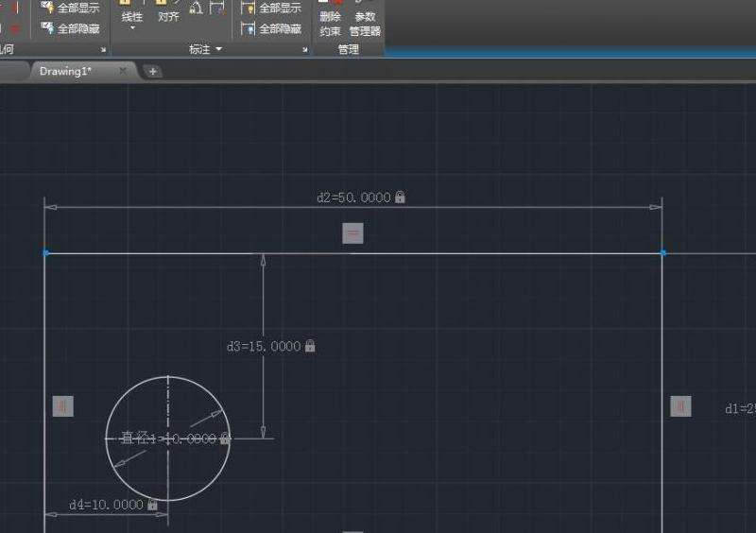This screenshot has height=533, width=756.
Task: Click the blue grip at top line's right end
Action: pyautogui.click(x=663, y=252)
